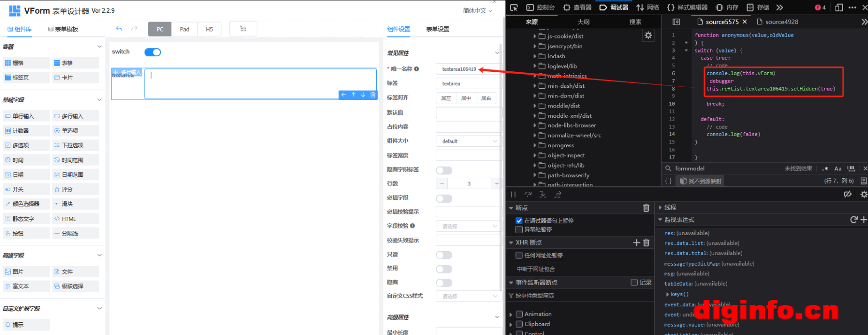This screenshot has width=868, height=335.
Task: Open sources panel settings gear
Action: (x=648, y=36)
